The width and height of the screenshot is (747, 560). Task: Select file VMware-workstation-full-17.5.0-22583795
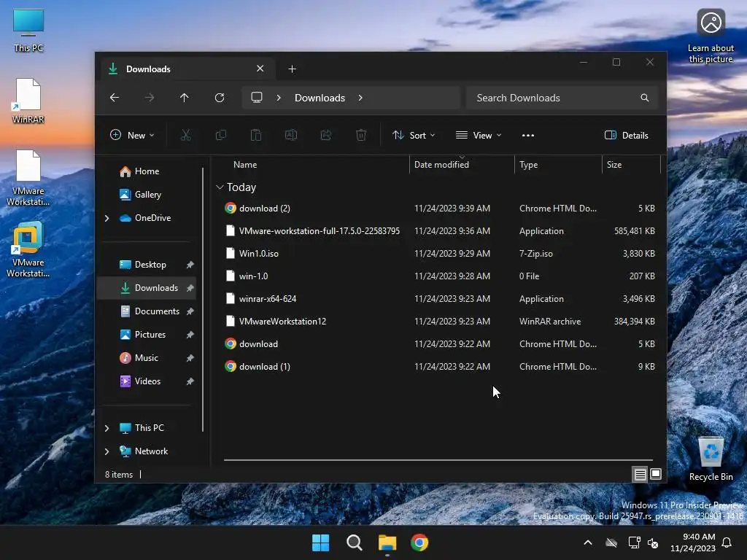click(x=439, y=231)
